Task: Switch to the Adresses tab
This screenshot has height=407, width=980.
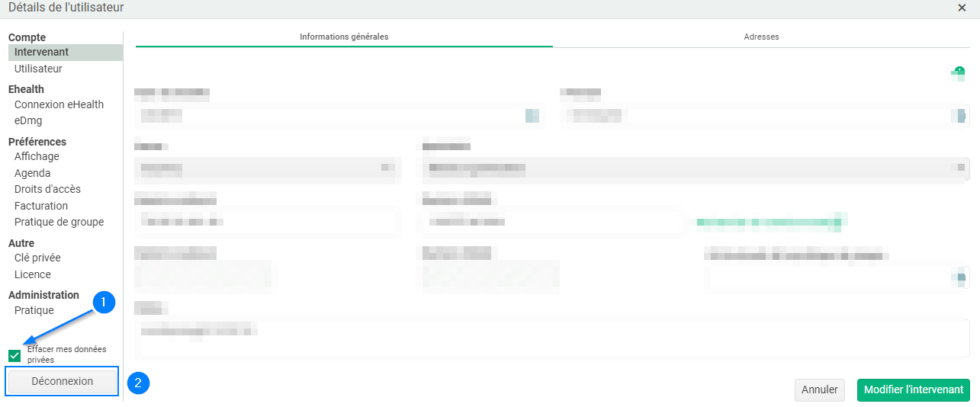Action: 761,37
